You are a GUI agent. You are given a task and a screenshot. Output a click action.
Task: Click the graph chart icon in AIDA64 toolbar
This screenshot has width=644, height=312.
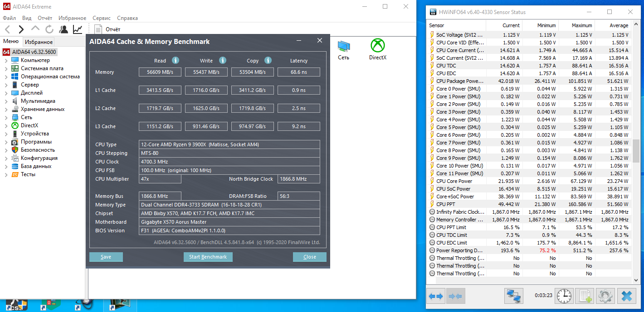tap(78, 29)
